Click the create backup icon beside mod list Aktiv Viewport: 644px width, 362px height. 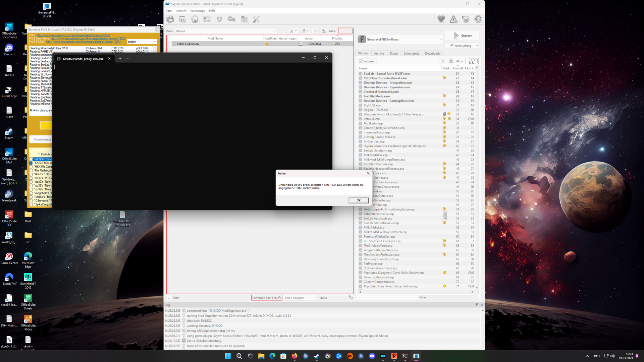324,31
